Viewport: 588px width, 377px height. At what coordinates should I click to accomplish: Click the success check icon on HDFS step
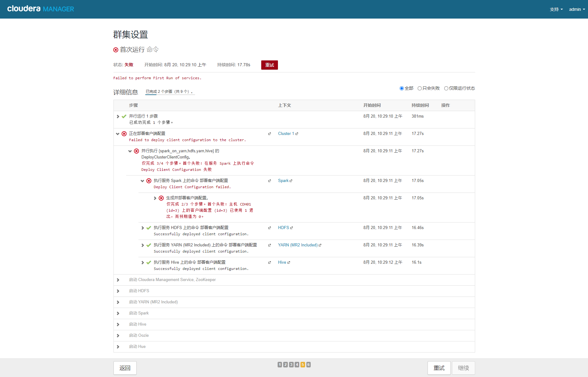tap(149, 228)
